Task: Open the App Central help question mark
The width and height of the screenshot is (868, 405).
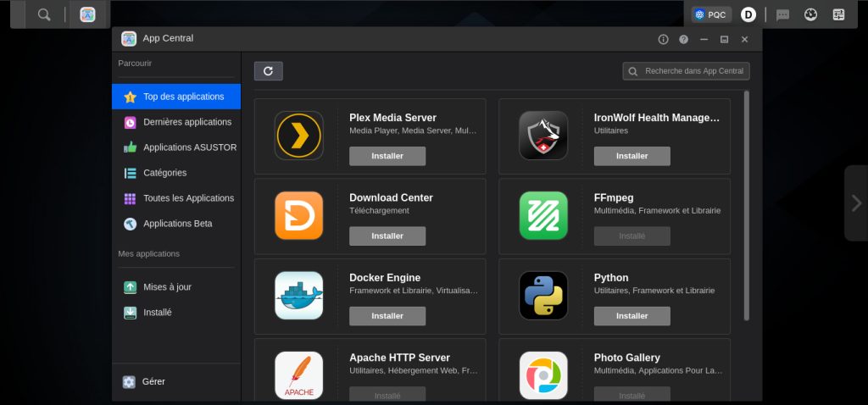Action: click(x=684, y=39)
